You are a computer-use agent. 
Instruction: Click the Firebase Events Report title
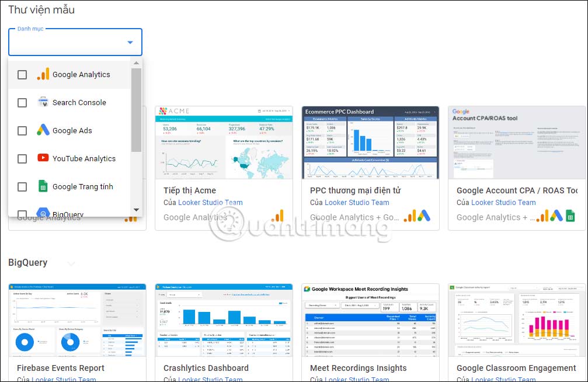(x=61, y=368)
